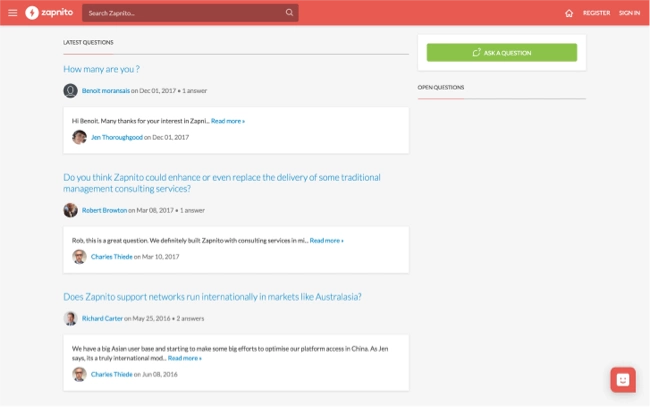Open the hamburger menu icon
Screen dimensions: 650x407
coord(13,13)
